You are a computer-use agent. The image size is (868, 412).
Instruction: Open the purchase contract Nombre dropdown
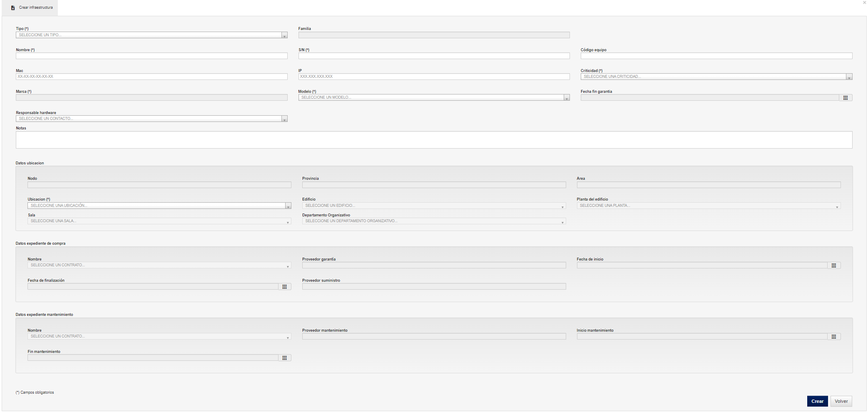159,265
